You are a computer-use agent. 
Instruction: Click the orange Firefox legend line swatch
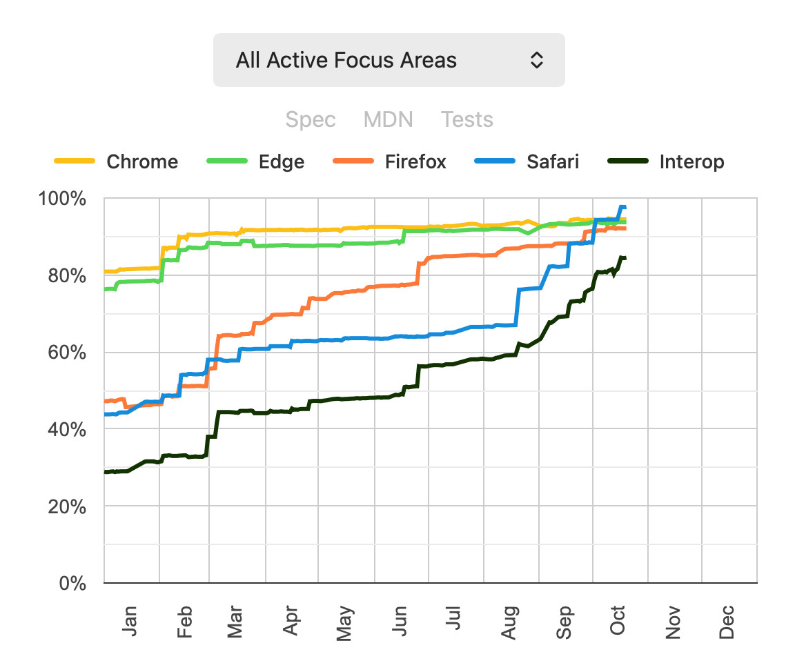pyautogui.click(x=353, y=162)
